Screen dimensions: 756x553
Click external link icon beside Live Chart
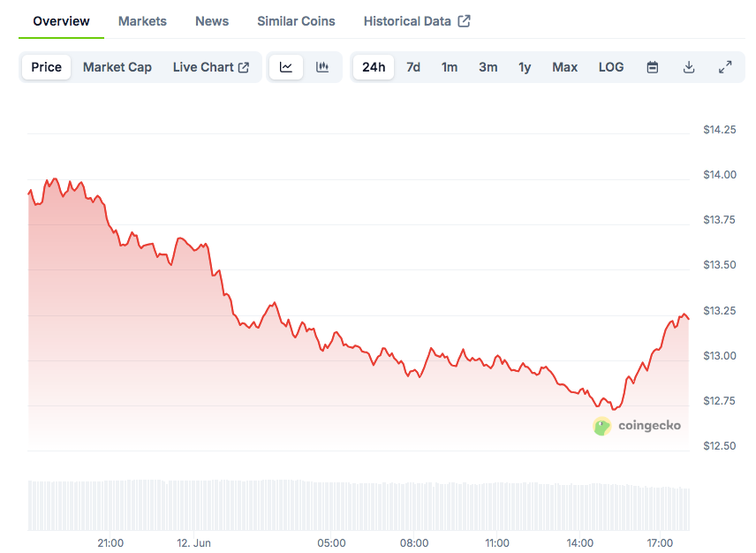coord(244,67)
